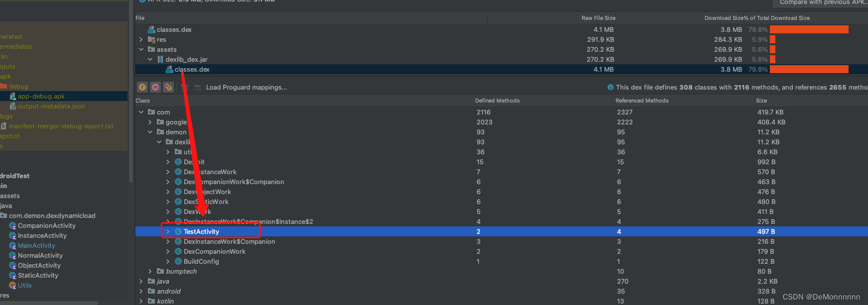Select DexInstanceWork$Companion class row
The width and height of the screenshot is (868, 305).
[501, 242]
